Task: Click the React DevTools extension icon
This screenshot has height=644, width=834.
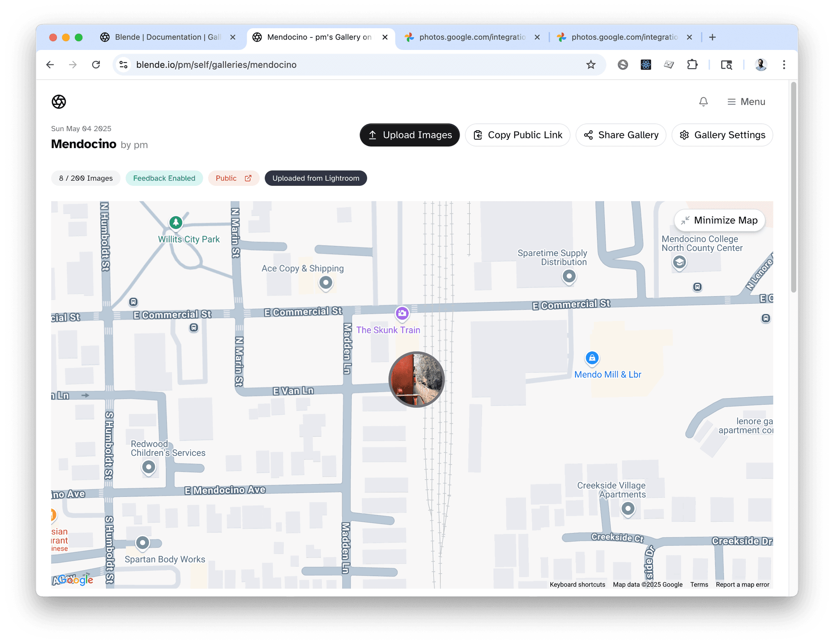Action: click(x=645, y=64)
